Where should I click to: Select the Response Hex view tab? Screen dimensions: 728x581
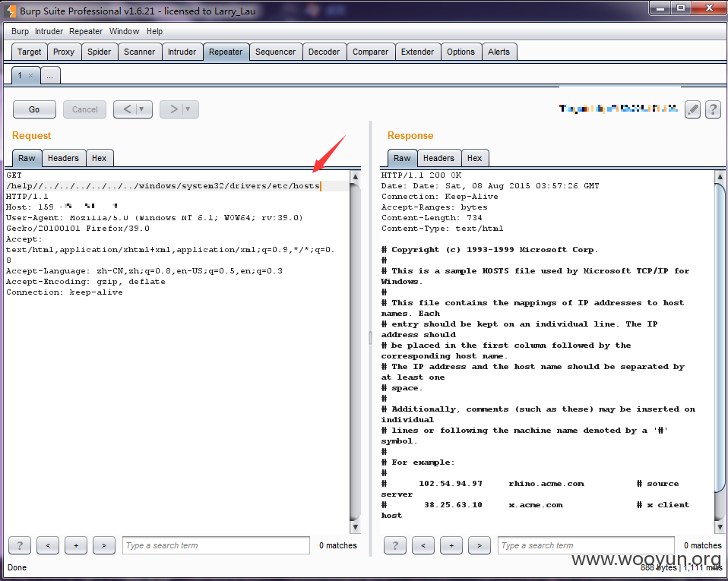[x=474, y=158]
